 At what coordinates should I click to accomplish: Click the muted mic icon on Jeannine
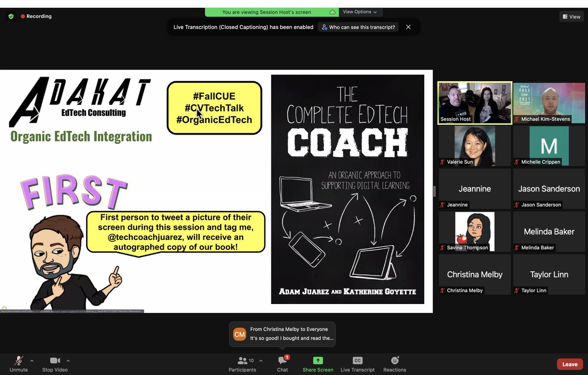[443, 205]
